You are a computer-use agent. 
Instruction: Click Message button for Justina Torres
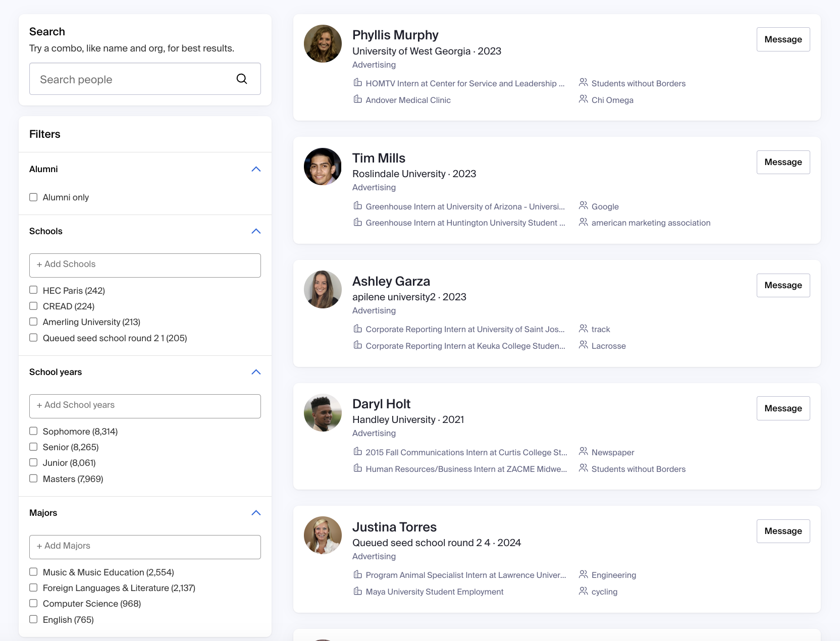782,531
